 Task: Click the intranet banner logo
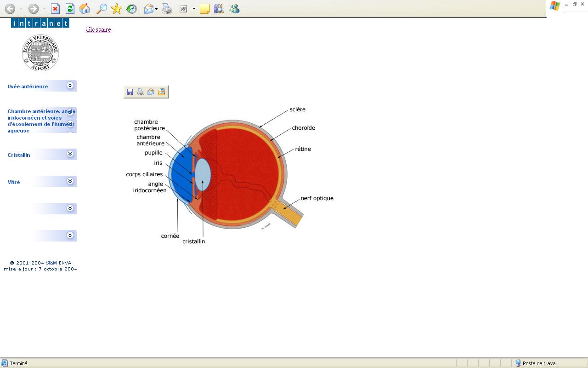click(x=40, y=23)
